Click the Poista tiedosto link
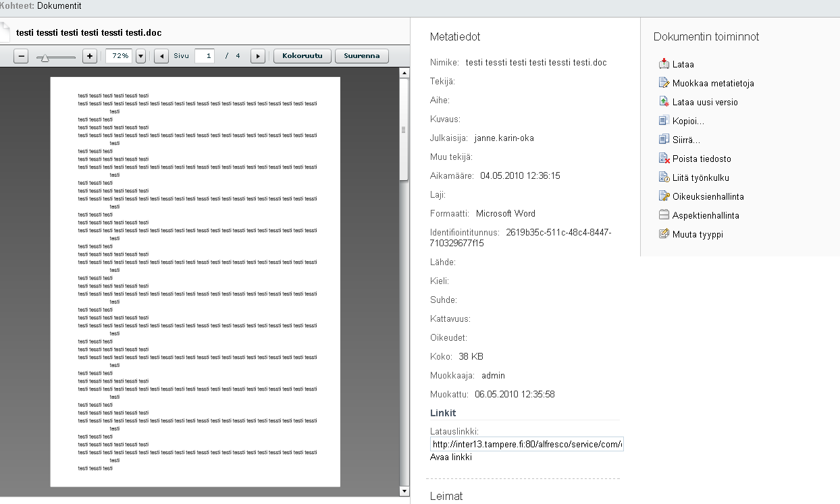The width and height of the screenshot is (840, 504). point(702,159)
